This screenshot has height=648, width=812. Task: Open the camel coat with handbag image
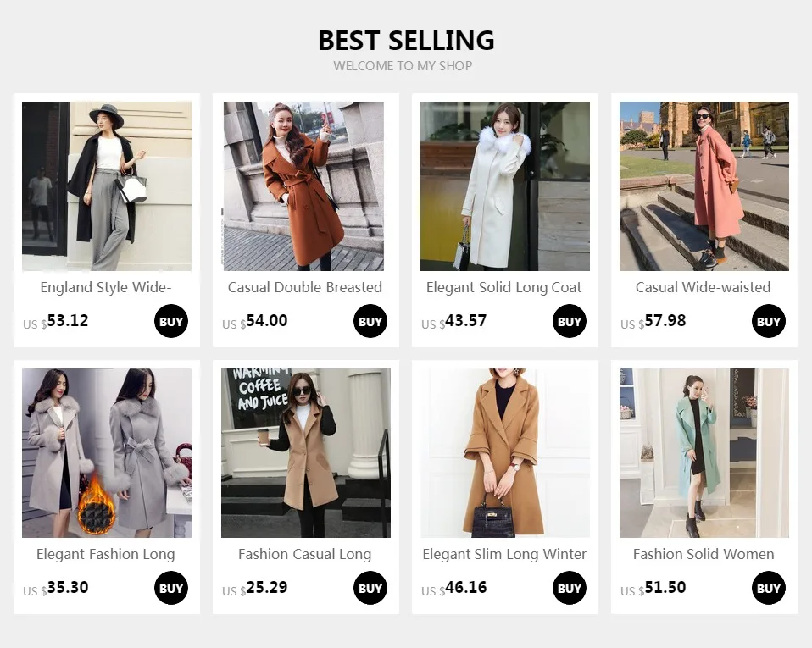505,453
